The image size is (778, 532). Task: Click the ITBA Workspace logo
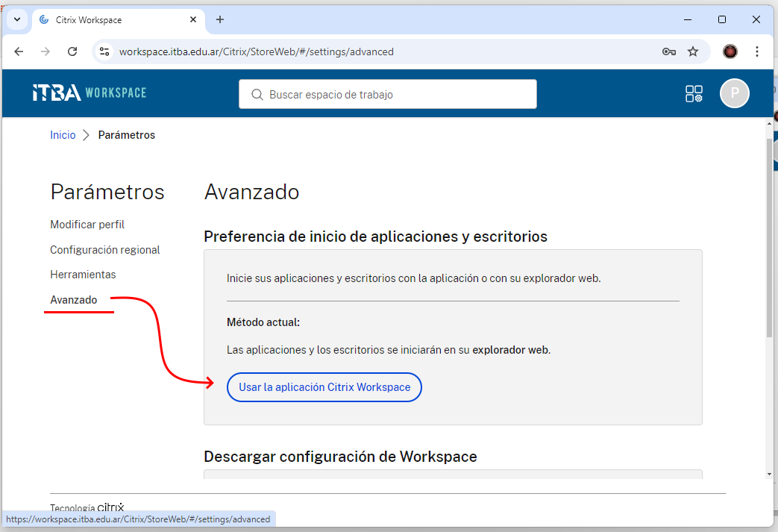coord(90,93)
